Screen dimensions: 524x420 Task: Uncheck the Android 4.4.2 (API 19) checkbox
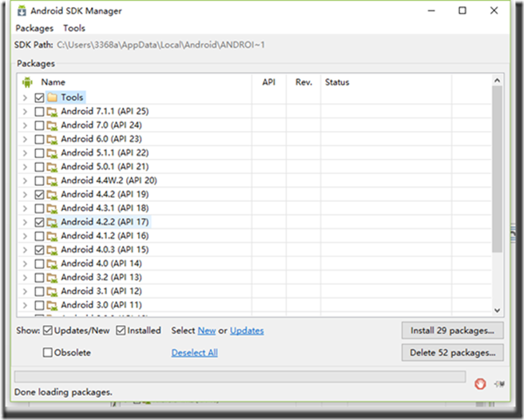tap(39, 195)
